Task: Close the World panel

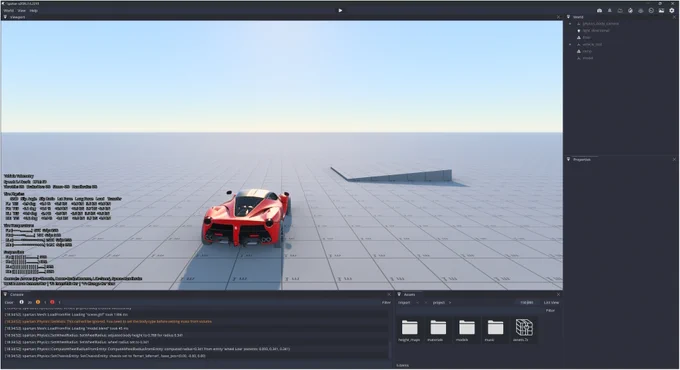Action: click(674, 17)
